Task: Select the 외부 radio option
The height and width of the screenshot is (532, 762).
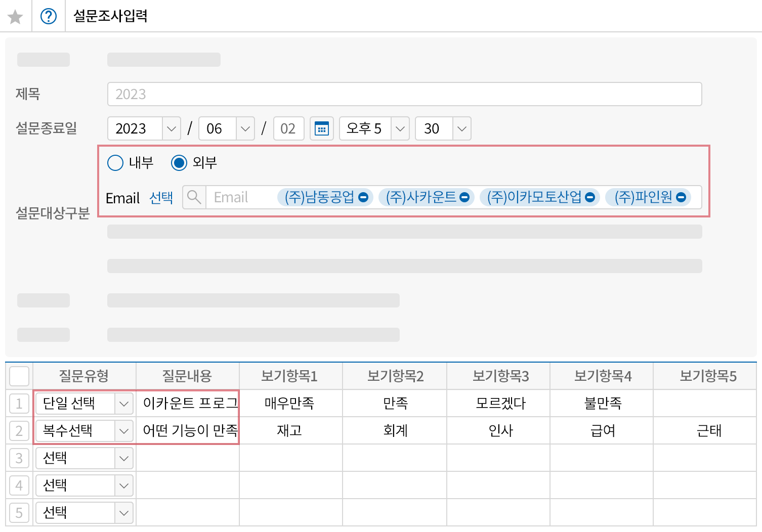Action: (179, 163)
